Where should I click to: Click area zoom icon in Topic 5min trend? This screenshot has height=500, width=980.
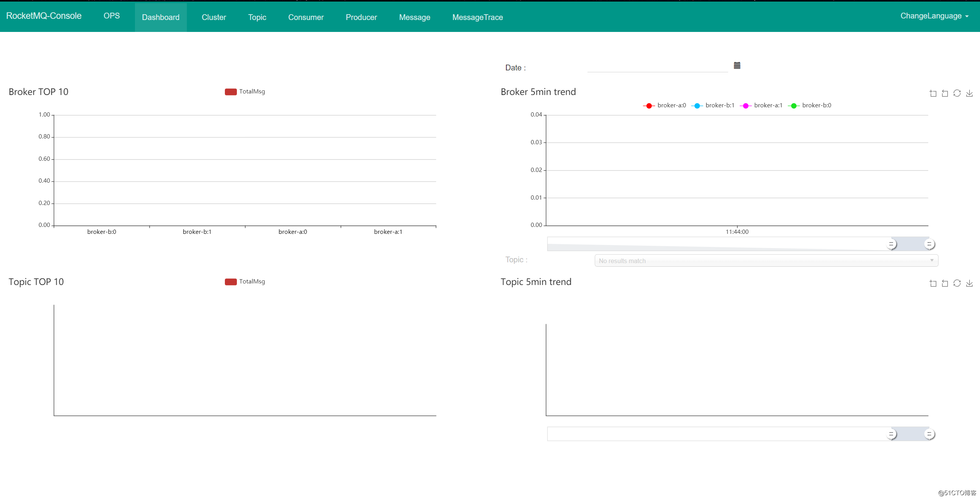pyautogui.click(x=933, y=283)
